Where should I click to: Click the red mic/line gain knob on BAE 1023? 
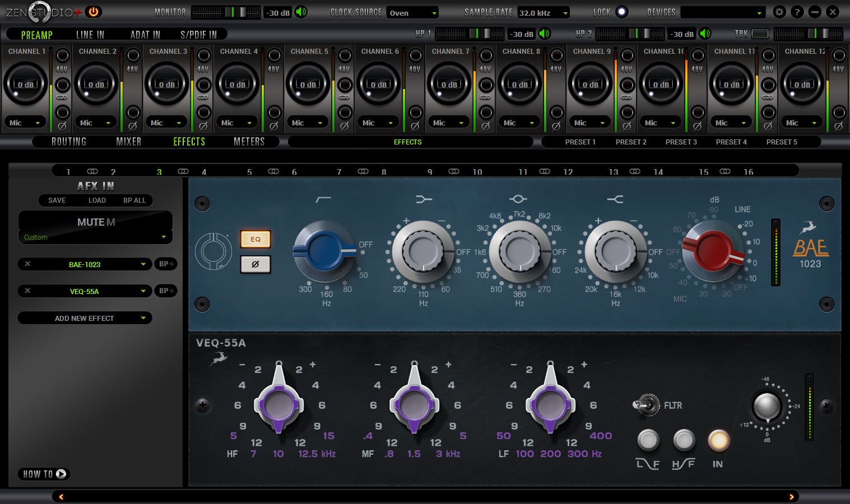[713, 250]
